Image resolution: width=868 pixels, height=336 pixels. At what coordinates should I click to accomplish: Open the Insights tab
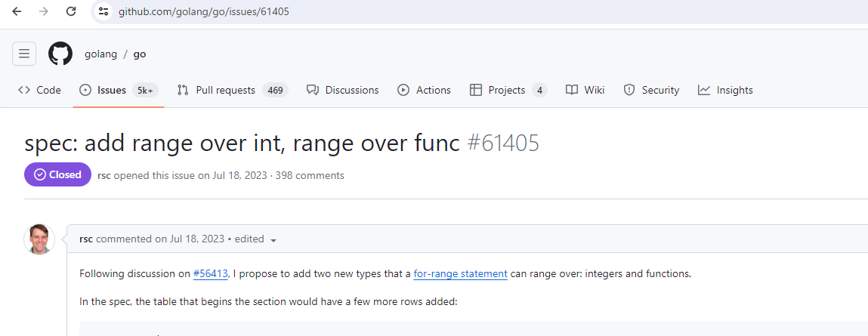[725, 90]
